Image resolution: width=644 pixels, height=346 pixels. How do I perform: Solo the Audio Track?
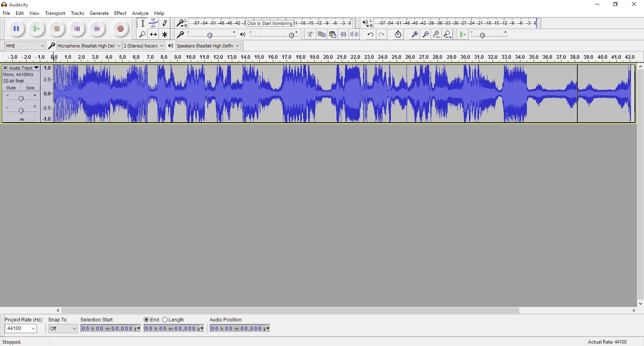click(x=31, y=88)
